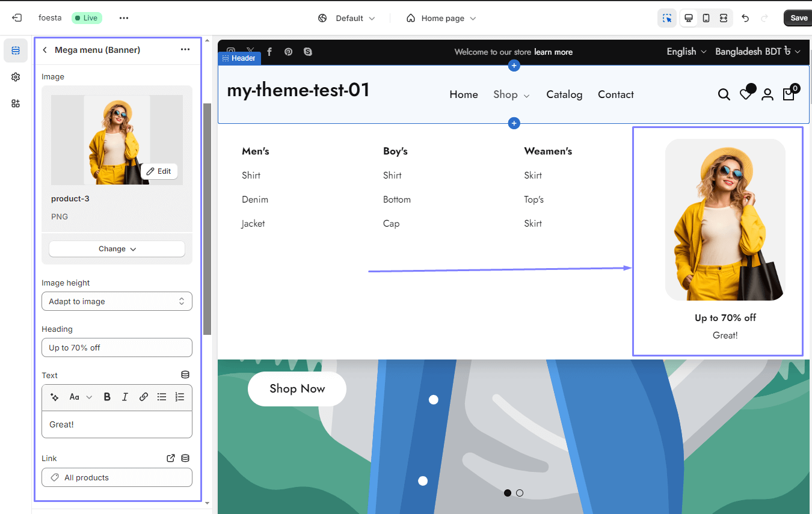Expand the Change image dropdown
The height and width of the screenshot is (514, 812).
[x=117, y=249]
